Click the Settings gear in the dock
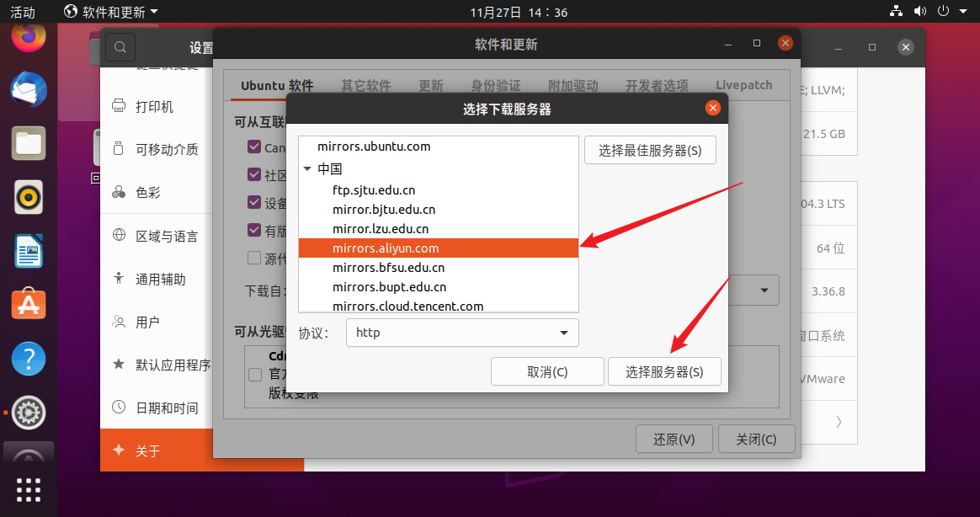 pyautogui.click(x=29, y=413)
